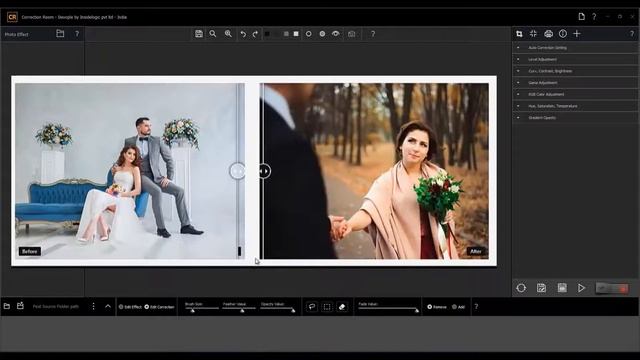Open folder in Photo Effect panel
Image resolution: width=640 pixels, height=360 pixels.
(60, 34)
